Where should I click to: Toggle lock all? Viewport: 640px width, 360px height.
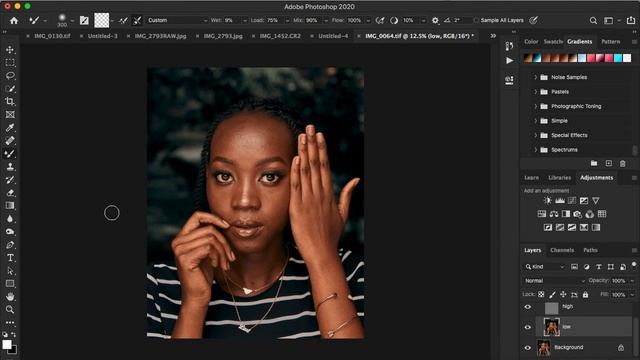(585, 294)
